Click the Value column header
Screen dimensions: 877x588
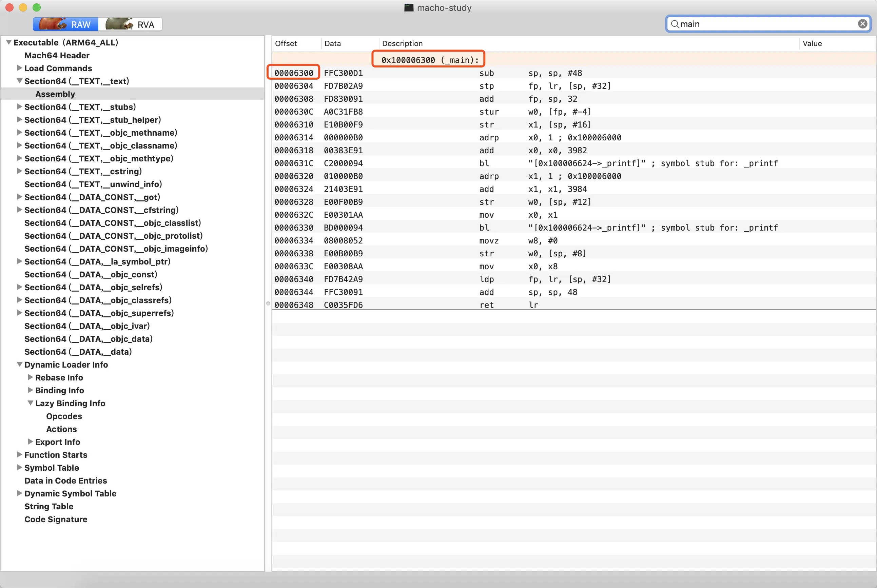tap(812, 43)
